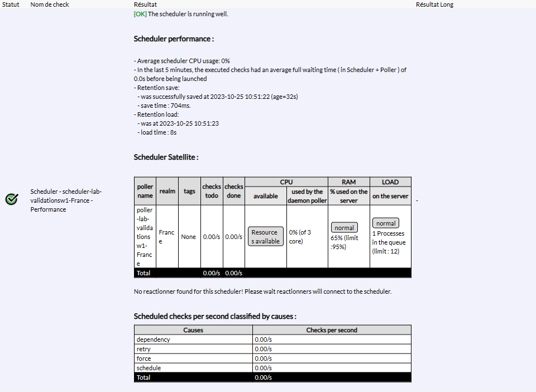Click the Resources available CPU badge
The height and width of the screenshot is (392, 536).
[x=265, y=237]
